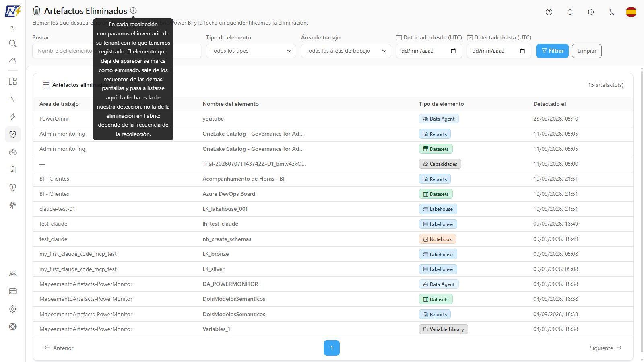Open the shield alert icon in the sidebar
The width and height of the screenshot is (644, 362).
[x=13, y=187]
